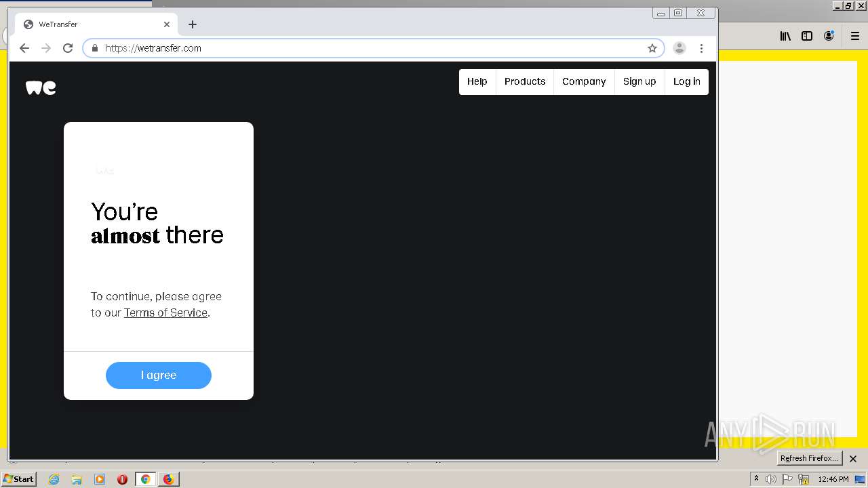Switch to Chrome in the taskbar
868x488 pixels.
[145, 479]
